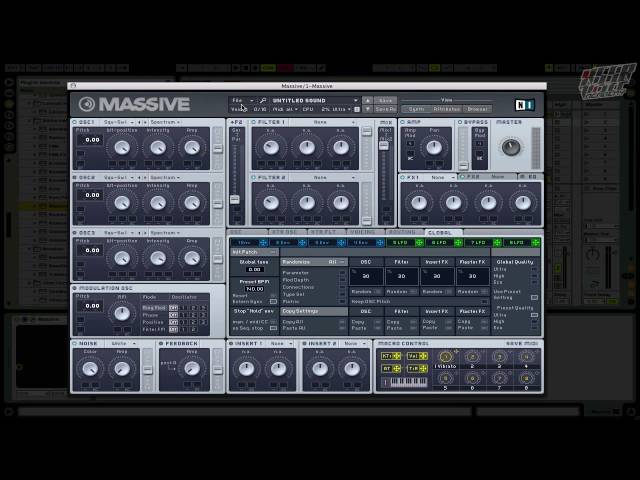Click the Save As button
640x480 pixels.
tap(385, 109)
